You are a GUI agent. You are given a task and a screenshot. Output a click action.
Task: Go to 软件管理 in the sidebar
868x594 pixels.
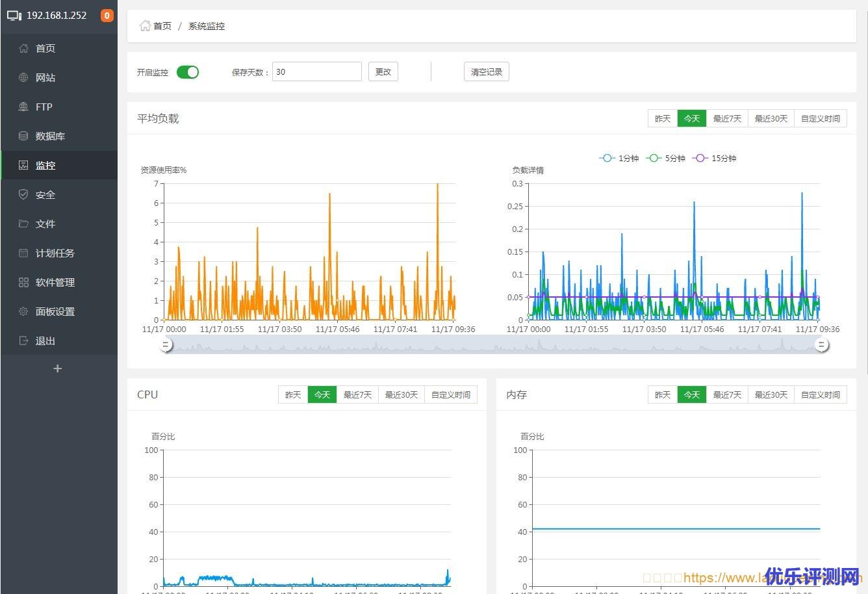point(59,282)
